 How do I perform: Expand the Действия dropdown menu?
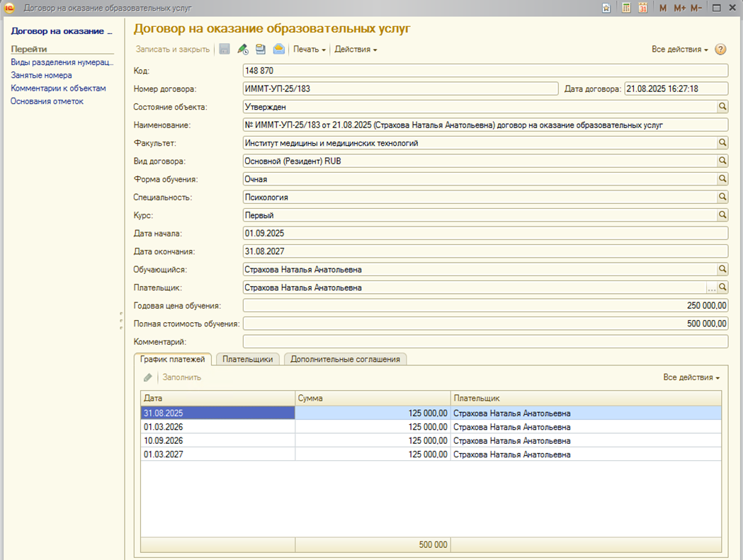pyautogui.click(x=356, y=50)
